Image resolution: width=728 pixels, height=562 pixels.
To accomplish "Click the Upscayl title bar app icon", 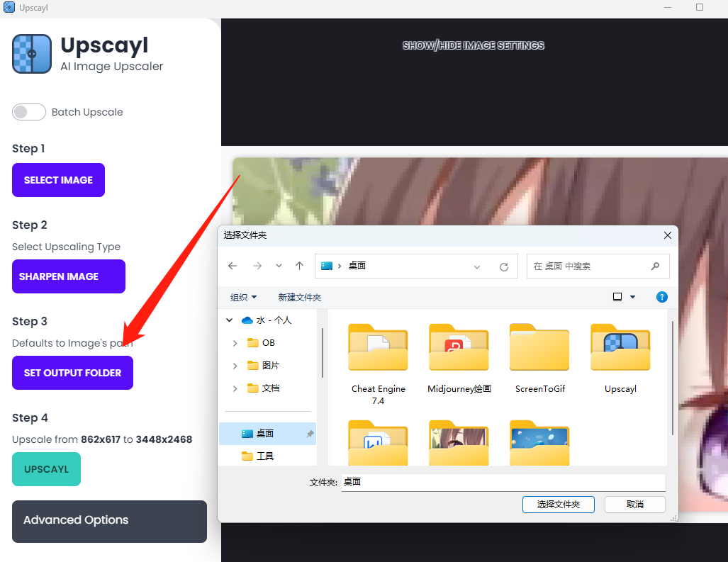I will pos(9,7).
